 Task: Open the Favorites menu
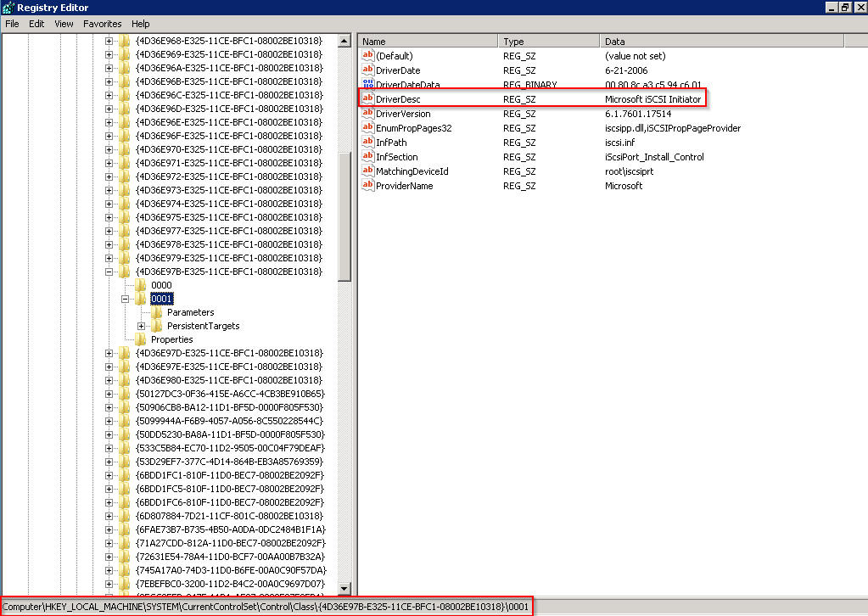pos(102,24)
